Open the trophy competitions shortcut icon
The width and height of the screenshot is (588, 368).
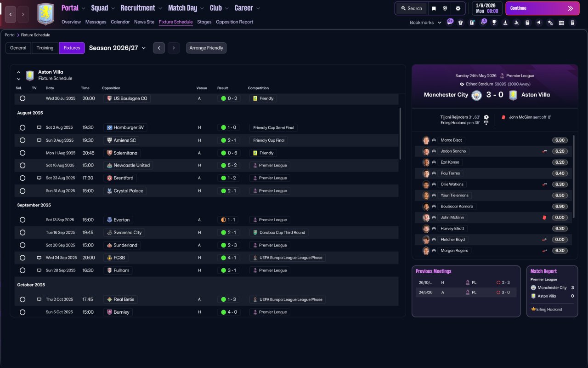494,23
